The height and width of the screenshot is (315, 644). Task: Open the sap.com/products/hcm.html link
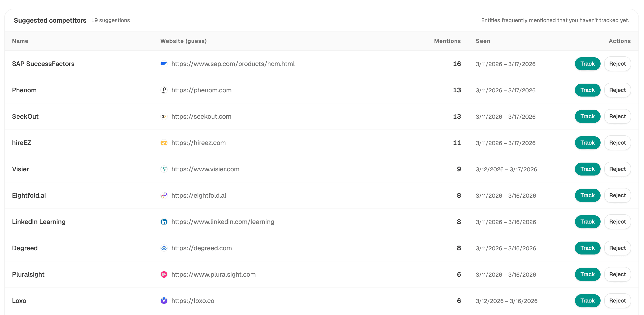233,64
